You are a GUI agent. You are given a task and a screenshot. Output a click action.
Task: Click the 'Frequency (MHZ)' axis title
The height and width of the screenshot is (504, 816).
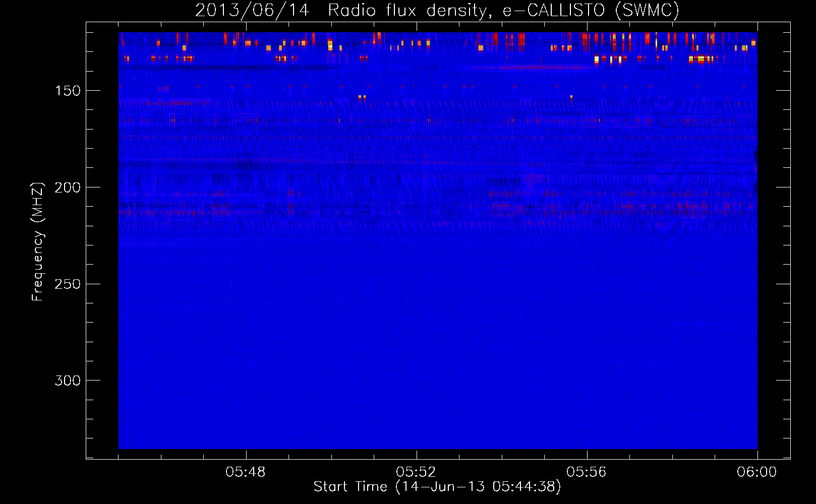pyautogui.click(x=38, y=241)
